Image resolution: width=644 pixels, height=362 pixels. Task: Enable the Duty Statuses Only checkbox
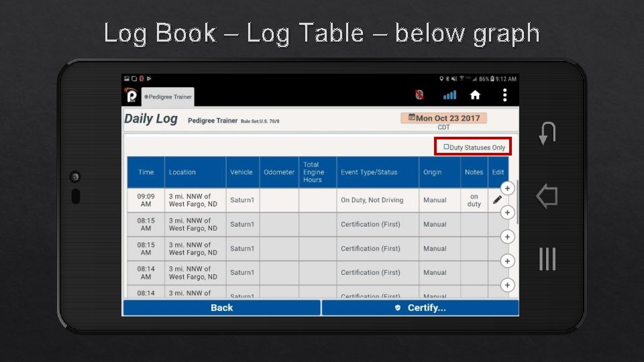tap(446, 147)
